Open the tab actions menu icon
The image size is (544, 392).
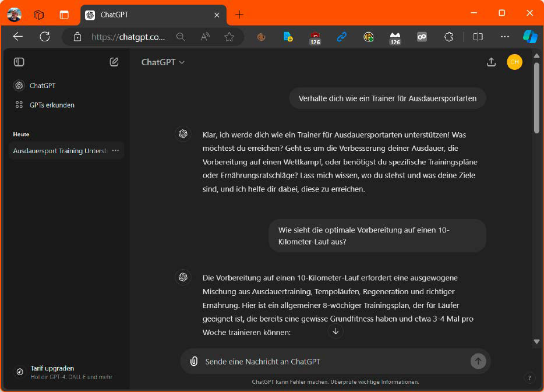tap(64, 15)
